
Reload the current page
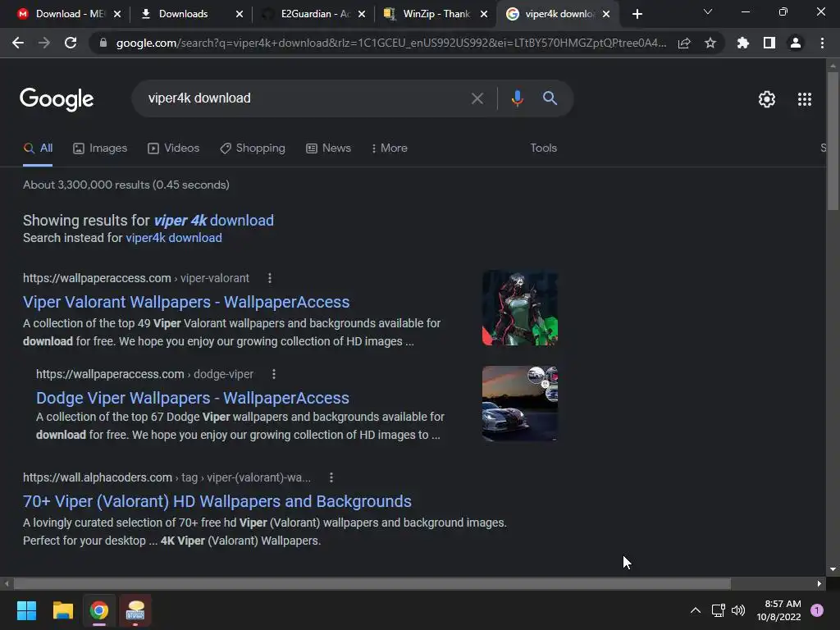[x=71, y=43]
